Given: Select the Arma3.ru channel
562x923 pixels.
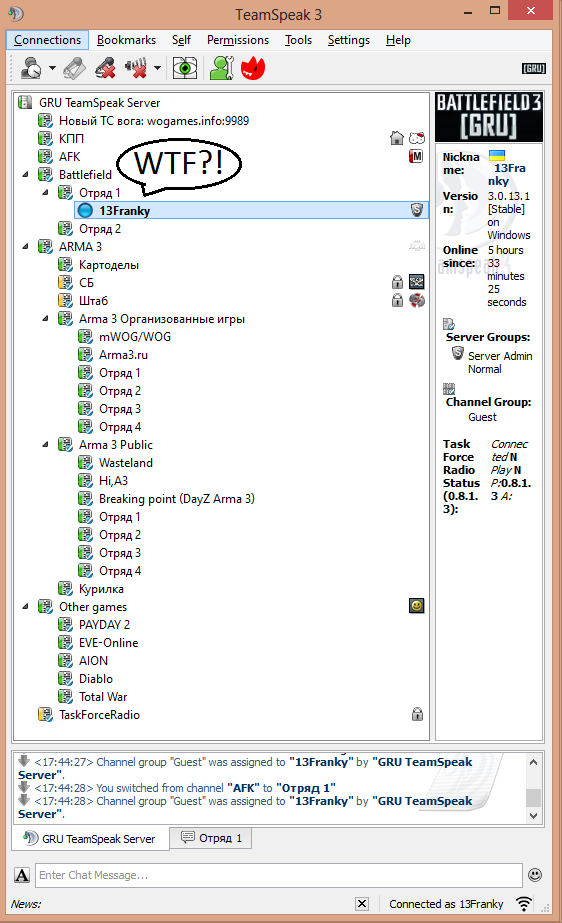Looking at the screenshot, I should pos(124,355).
